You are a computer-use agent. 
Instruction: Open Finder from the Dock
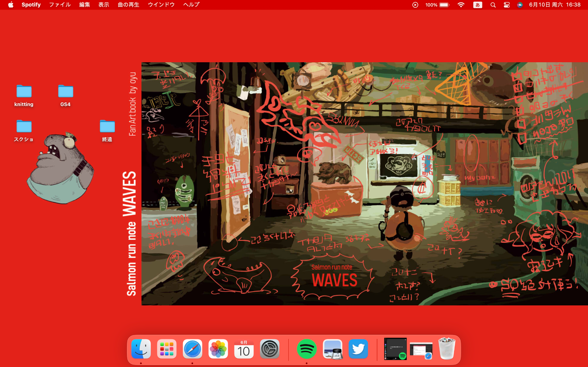[x=141, y=349]
